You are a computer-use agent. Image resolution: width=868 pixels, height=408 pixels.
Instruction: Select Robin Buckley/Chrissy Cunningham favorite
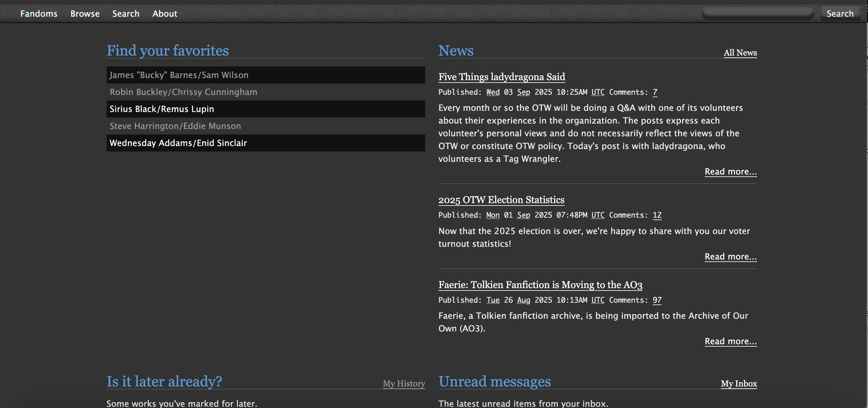[x=266, y=92]
